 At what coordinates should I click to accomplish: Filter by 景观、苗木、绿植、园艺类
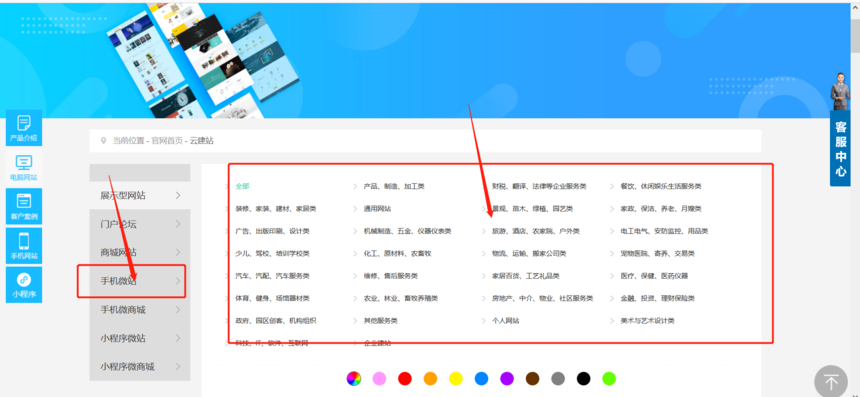tap(533, 209)
